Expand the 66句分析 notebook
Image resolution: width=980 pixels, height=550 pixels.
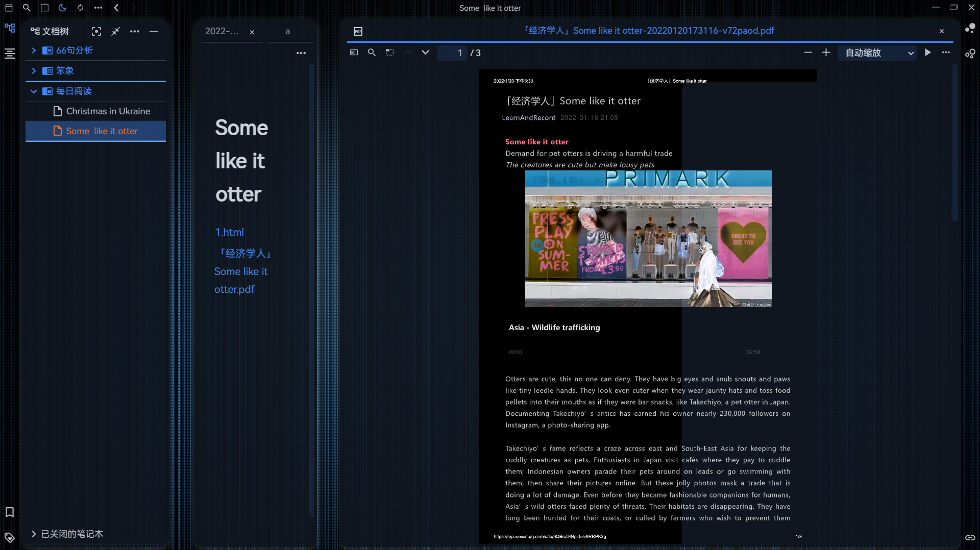34,51
